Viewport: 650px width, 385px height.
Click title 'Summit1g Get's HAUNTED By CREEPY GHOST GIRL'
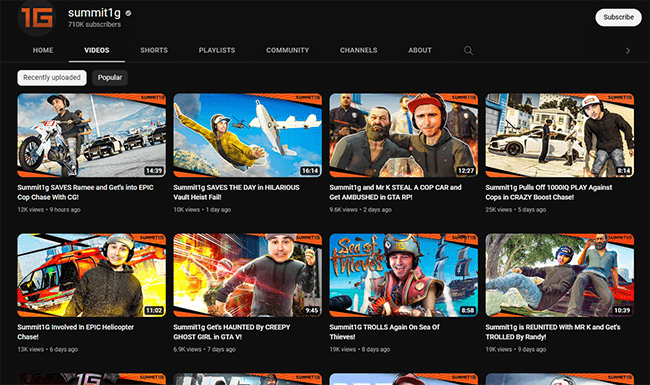click(x=232, y=332)
